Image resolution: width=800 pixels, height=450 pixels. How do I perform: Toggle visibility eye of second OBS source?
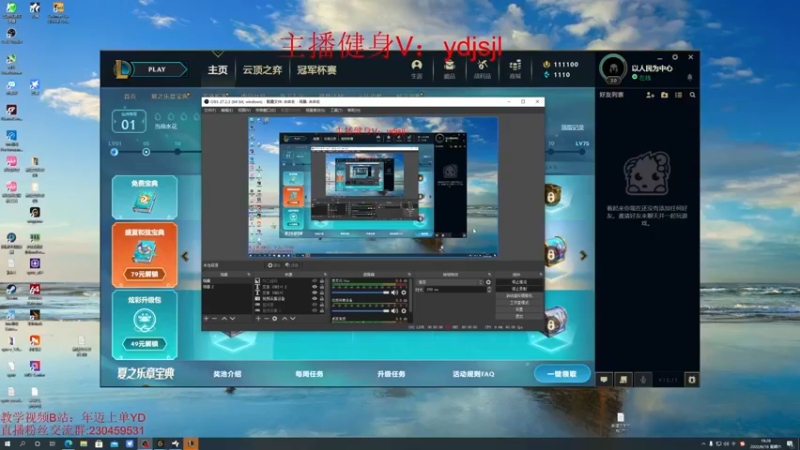tap(315, 287)
